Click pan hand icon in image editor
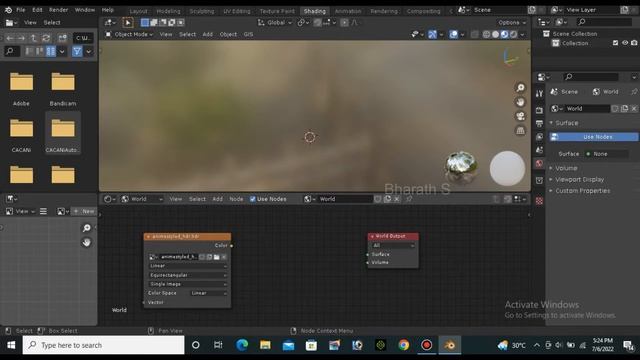Viewport: 640px width, 360px height. click(x=87, y=242)
